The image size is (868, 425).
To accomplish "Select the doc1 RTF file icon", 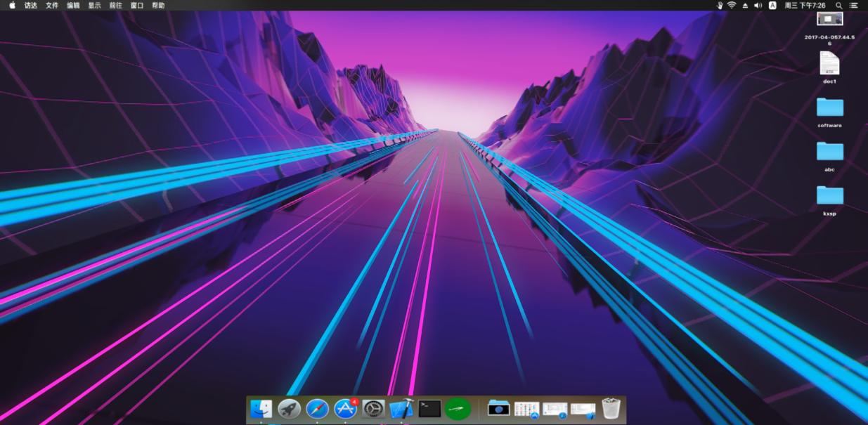I will coord(829,63).
